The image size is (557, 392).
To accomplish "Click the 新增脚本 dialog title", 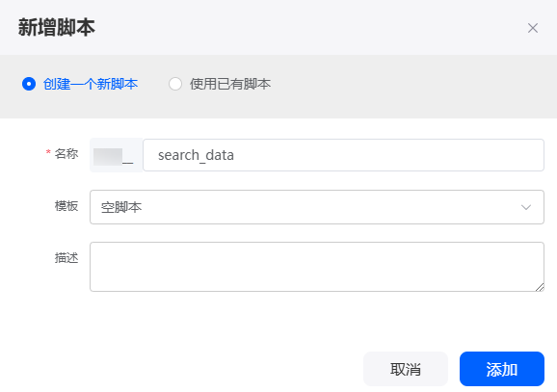I will [57, 28].
